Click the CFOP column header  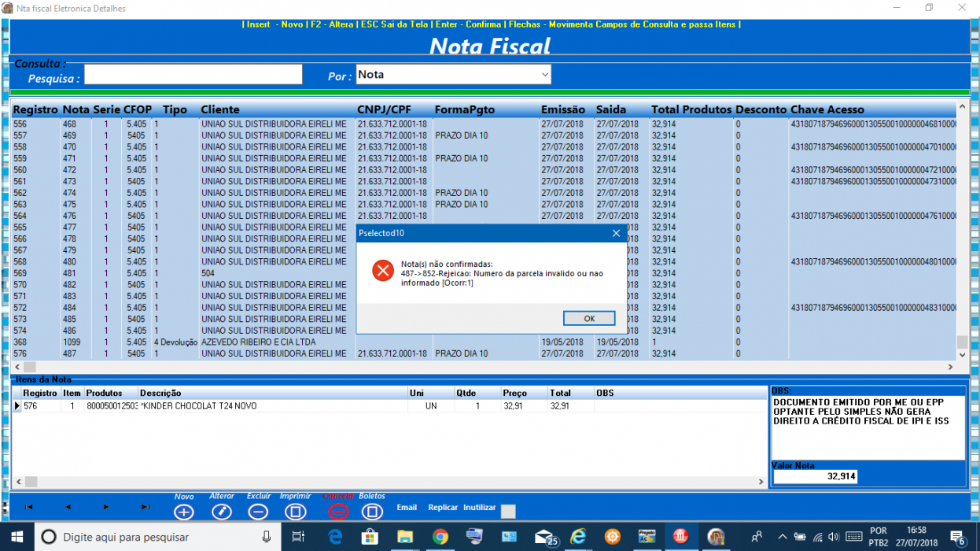pyautogui.click(x=138, y=109)
